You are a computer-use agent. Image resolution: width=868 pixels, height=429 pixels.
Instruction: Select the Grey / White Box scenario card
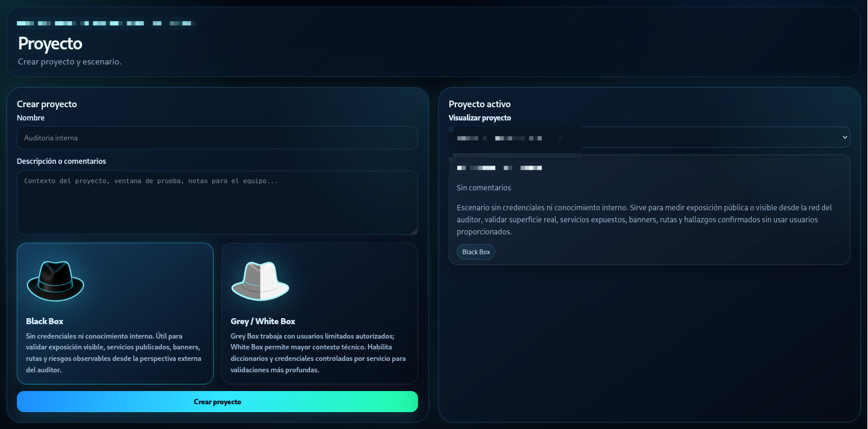[x=320, y=313]
